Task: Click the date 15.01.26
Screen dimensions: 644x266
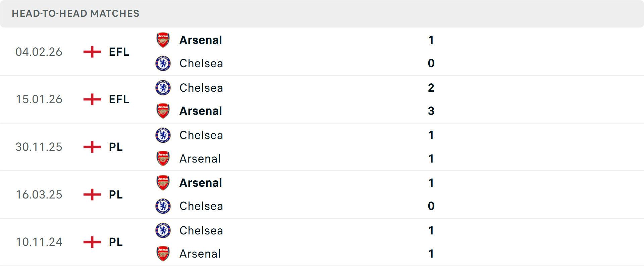Action: point(39,99)
